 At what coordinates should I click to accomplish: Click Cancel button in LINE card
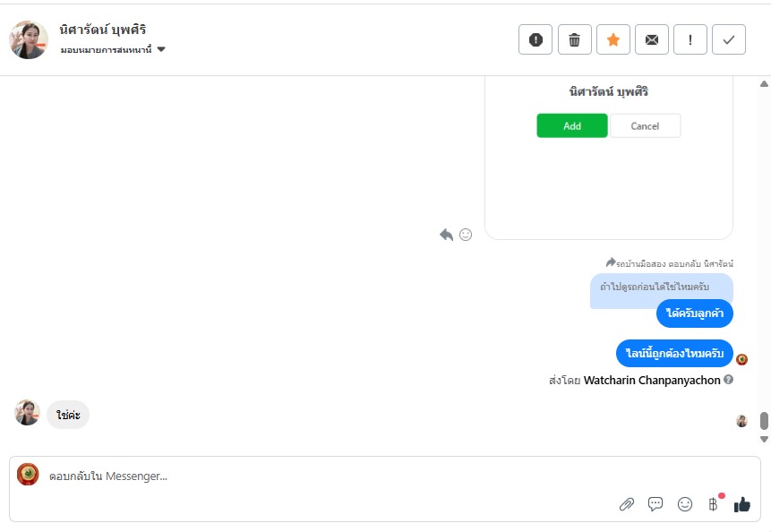645,126
